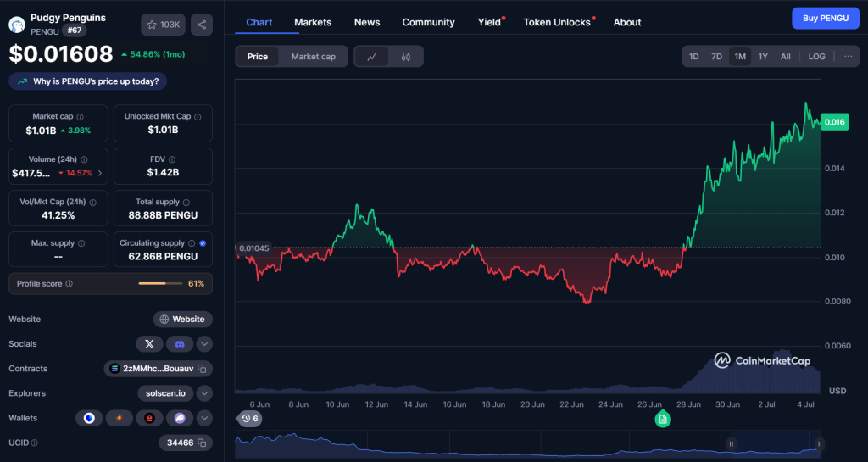Click the Pudgy Penguins logo icon

[x=18, y=25]
